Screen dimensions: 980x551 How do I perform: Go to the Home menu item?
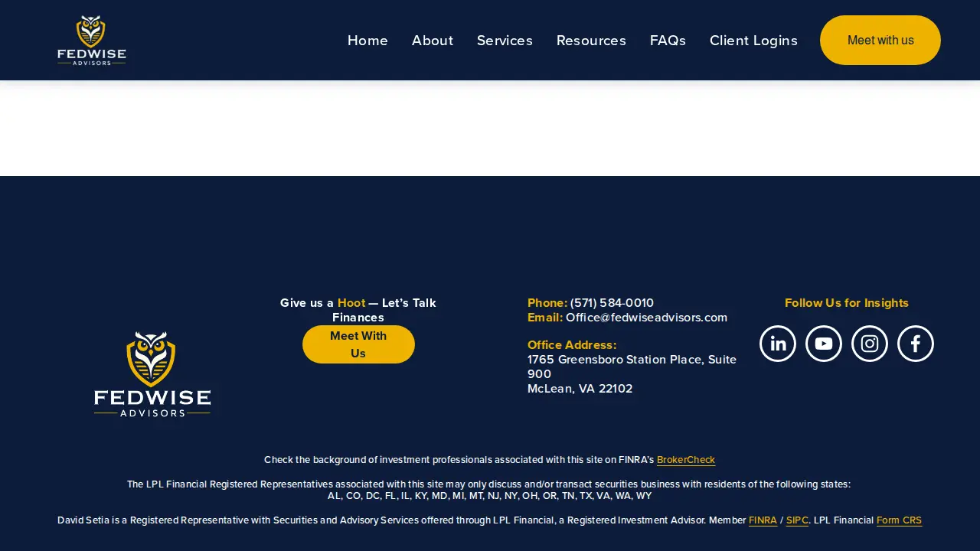(367, 41)
